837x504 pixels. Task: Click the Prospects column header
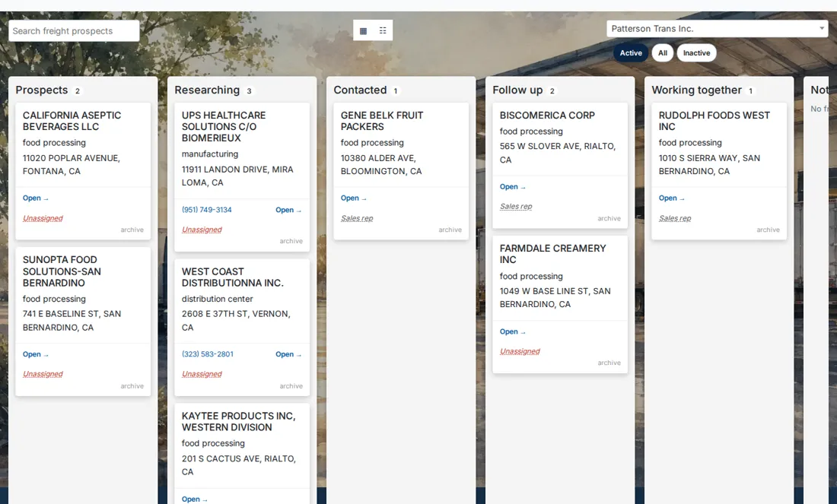42,90
